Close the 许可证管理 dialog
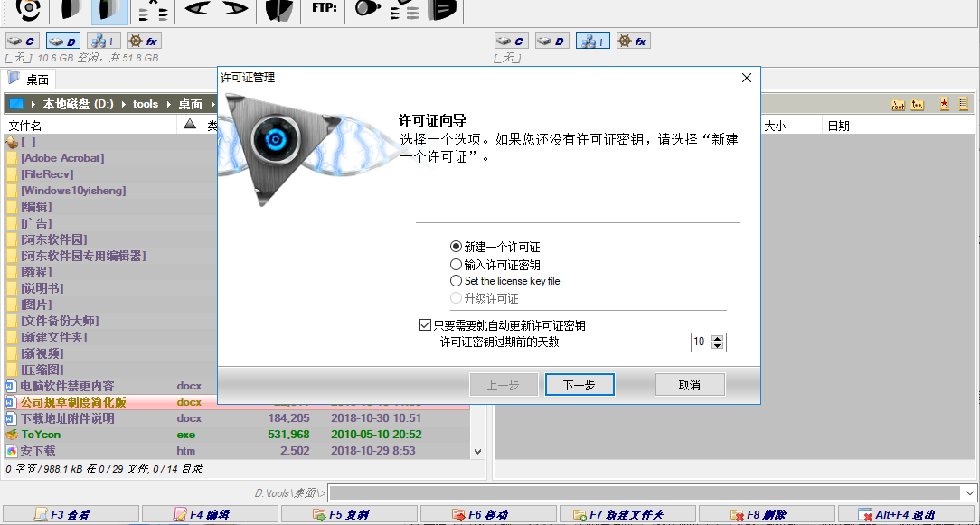Screen dimensions: 980x525 click(x=746, y=78)
